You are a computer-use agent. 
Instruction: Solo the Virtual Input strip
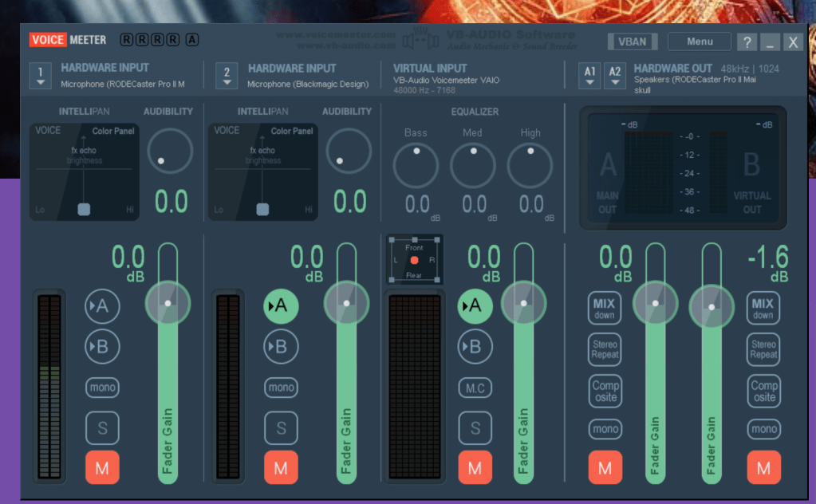click(x=475, y=428)
